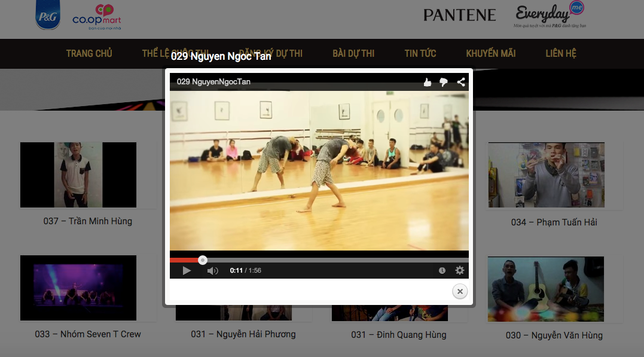Open the Bài Dự Thi menu
Image resolution: width=644 pixels, height=357 pixels.
pos(353,54)
